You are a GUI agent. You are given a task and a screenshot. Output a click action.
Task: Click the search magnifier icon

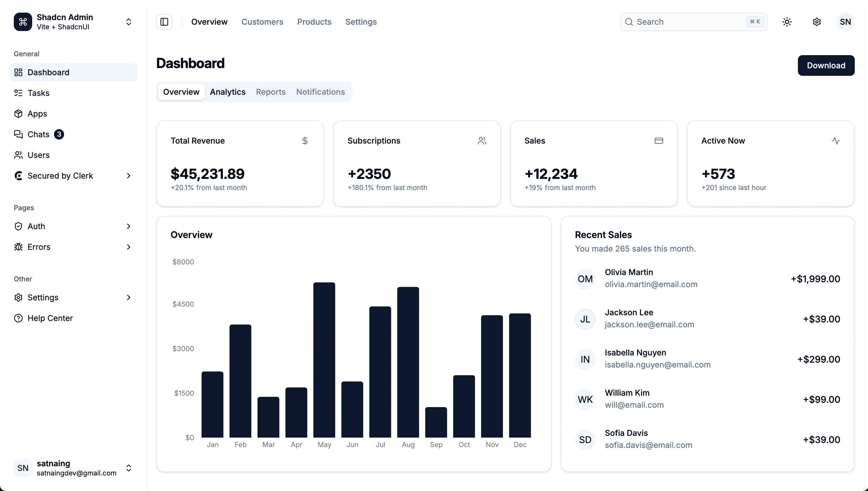629,22
